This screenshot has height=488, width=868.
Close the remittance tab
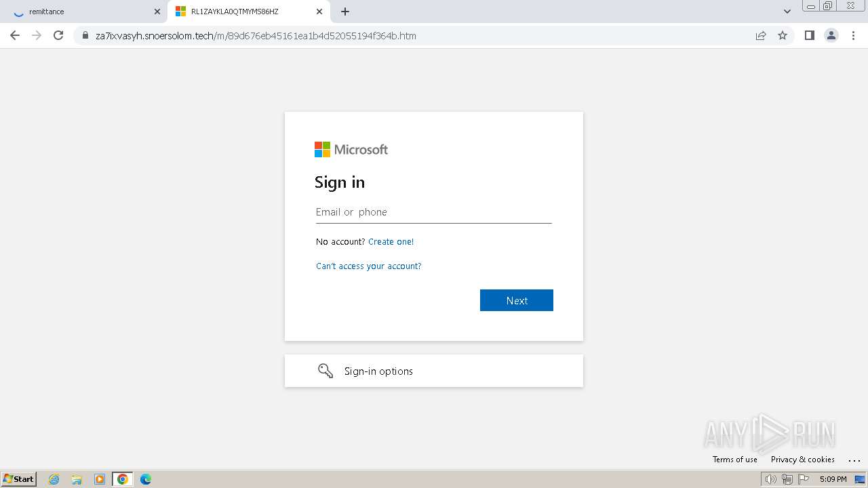pos(157,12)
